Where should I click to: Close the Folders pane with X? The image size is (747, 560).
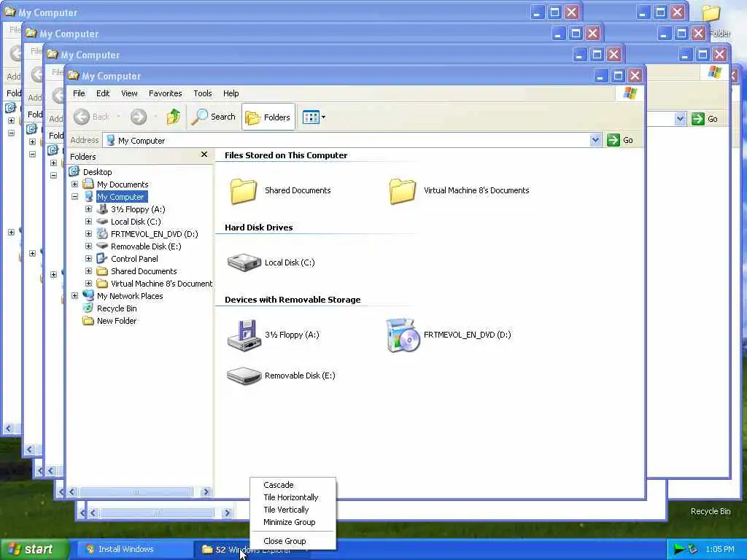pos(204,155)
